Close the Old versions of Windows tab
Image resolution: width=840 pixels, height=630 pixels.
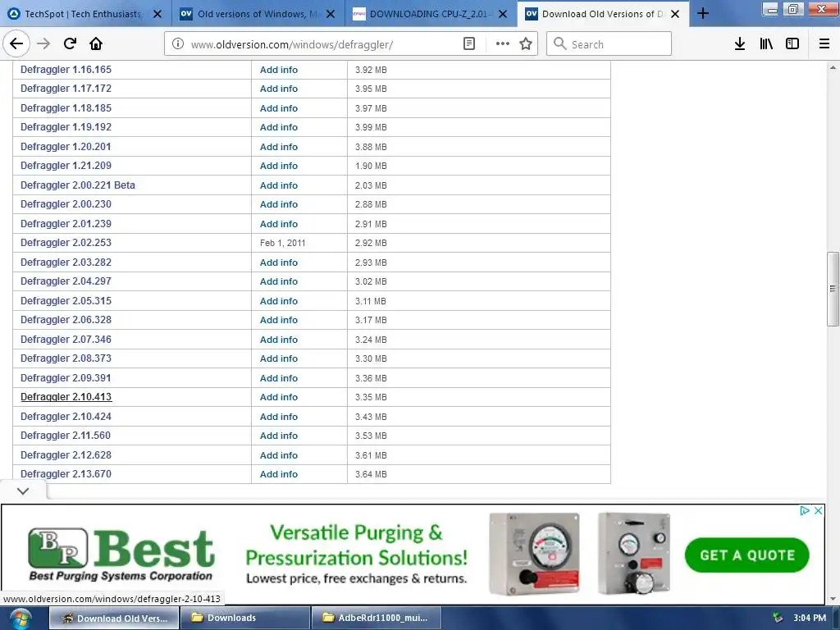pyautogui.click(x=331, y=14)
